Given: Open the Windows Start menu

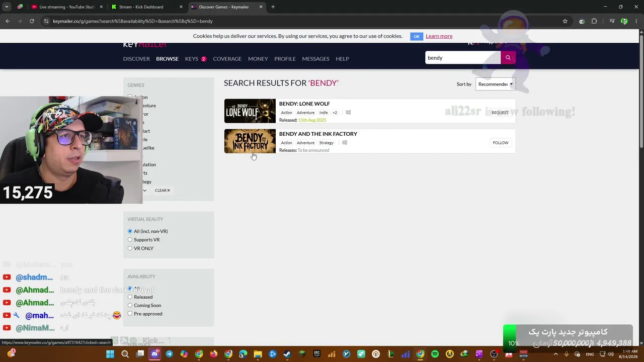Looking at the screenshot, I should 110,354.
